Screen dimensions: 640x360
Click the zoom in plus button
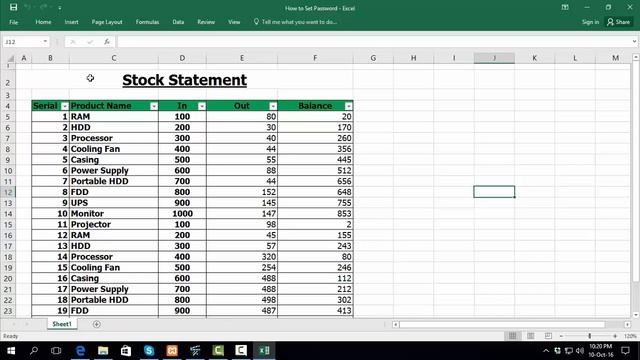(x=615, y=336)
